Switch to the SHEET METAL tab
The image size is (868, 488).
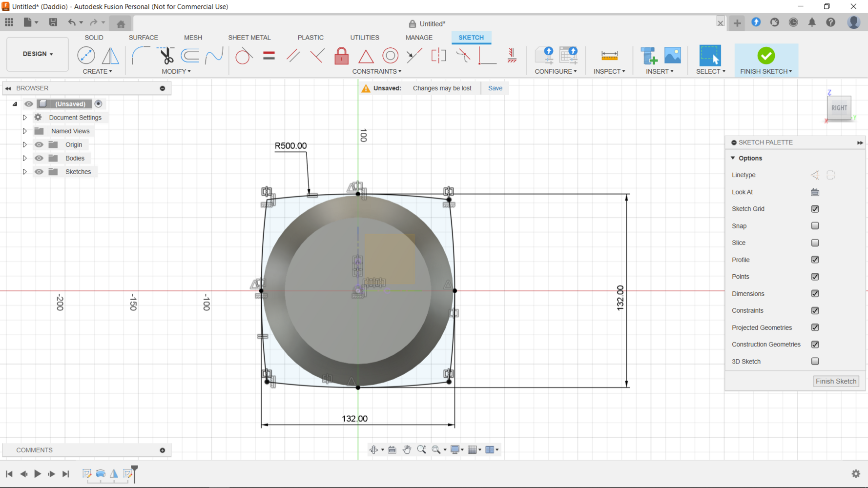click(x=249, y=38)
